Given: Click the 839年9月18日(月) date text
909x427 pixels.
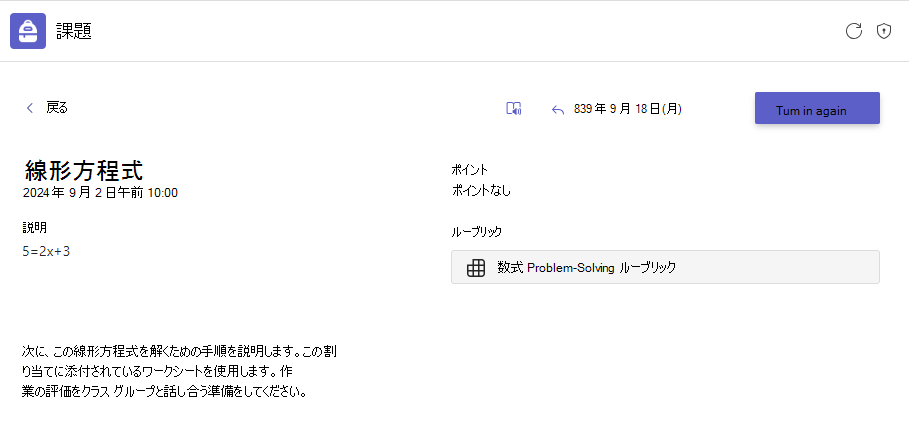Looking at the screenshot, I should pyautogui.click(x=627, y=109).
